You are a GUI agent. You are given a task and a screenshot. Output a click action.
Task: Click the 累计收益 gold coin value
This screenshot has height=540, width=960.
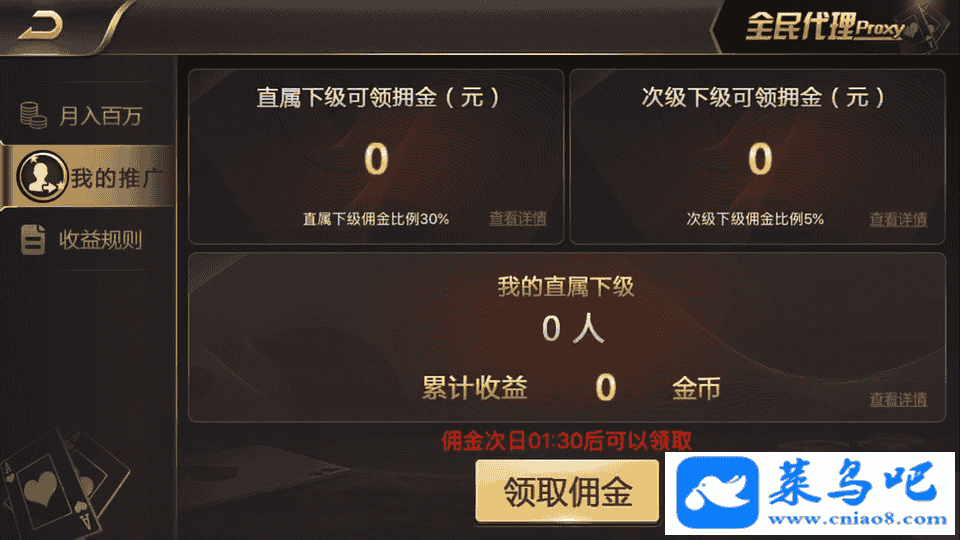tap(606, 388)
